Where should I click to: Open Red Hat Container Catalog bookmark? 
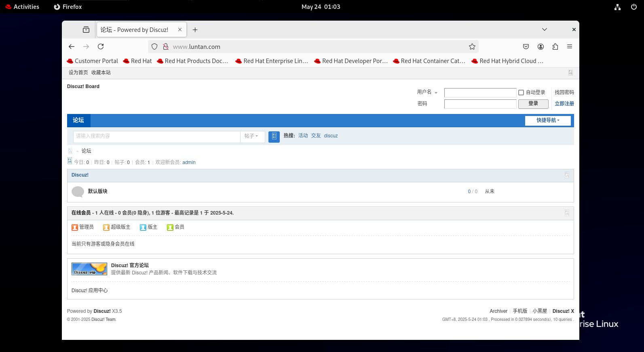click(x=429, y=61)
